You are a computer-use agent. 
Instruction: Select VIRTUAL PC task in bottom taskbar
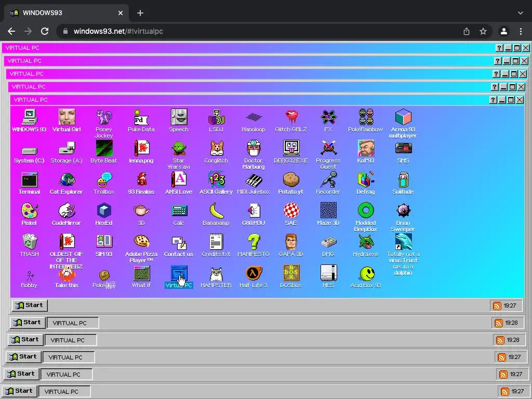(64, 392)
